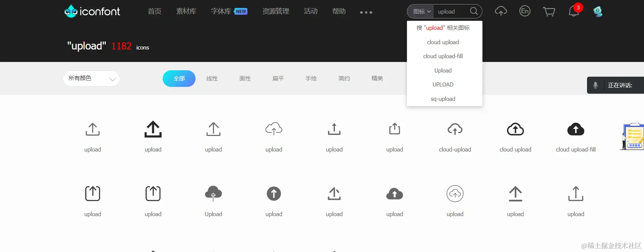The height and width of the screenshot is (252, 644).
Task: Click the "upload" results heading text
Action: click(86, 46)
